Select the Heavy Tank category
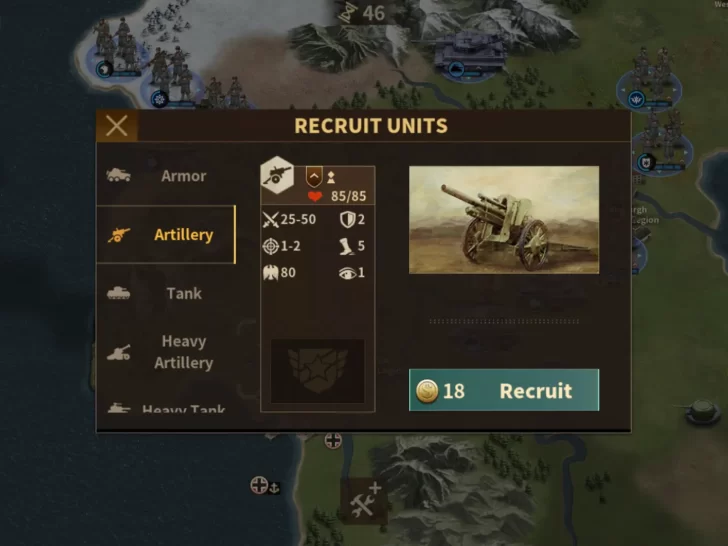The width and height of the screenshot is (728, 546). point(166,407)
